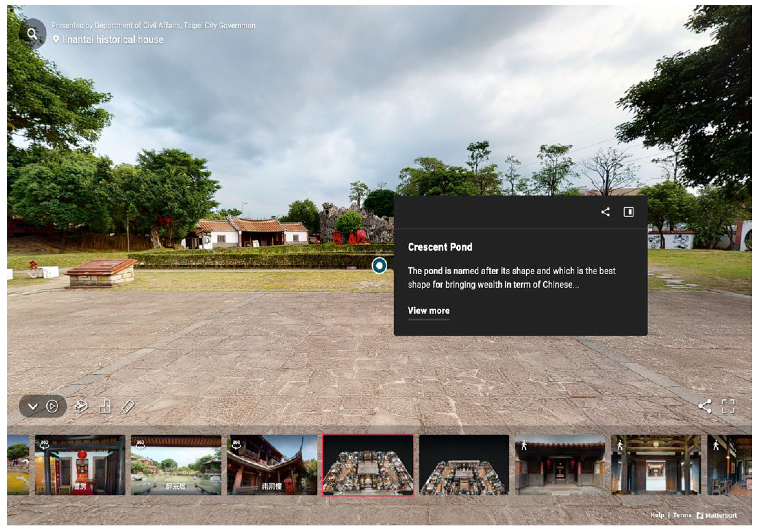Collapse the highlight reel with chevron
The image size is (759, 532).
coord(33,406)
